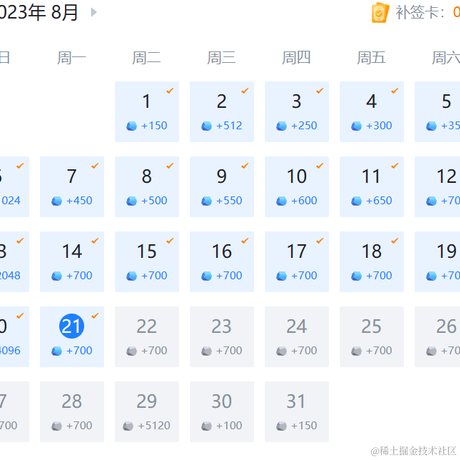
Task: Select August 3 calendar cell
Action: (297, 112)
